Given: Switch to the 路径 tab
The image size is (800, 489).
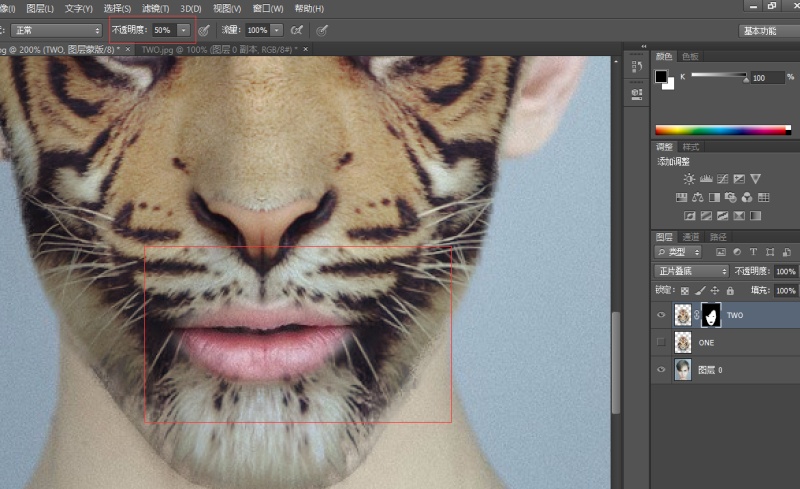Looking at the screenshot, I should pyautogui.click(x=718, y=237).
